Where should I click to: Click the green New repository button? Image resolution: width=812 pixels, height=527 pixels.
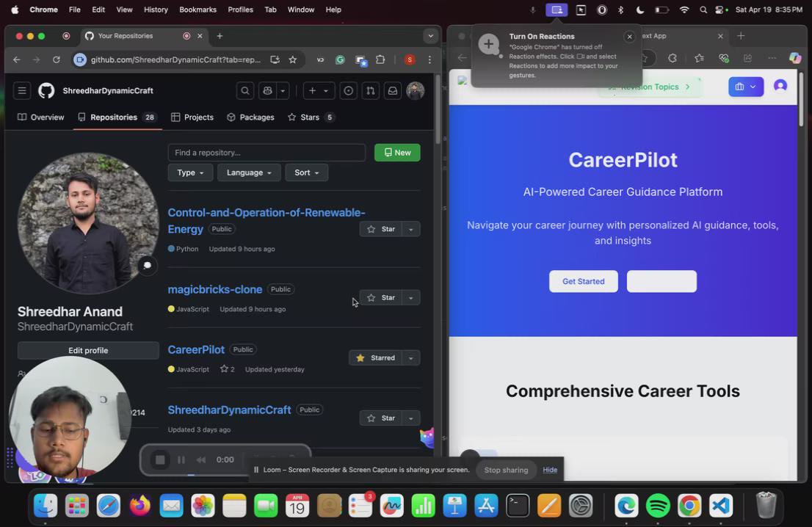point(397,153)
